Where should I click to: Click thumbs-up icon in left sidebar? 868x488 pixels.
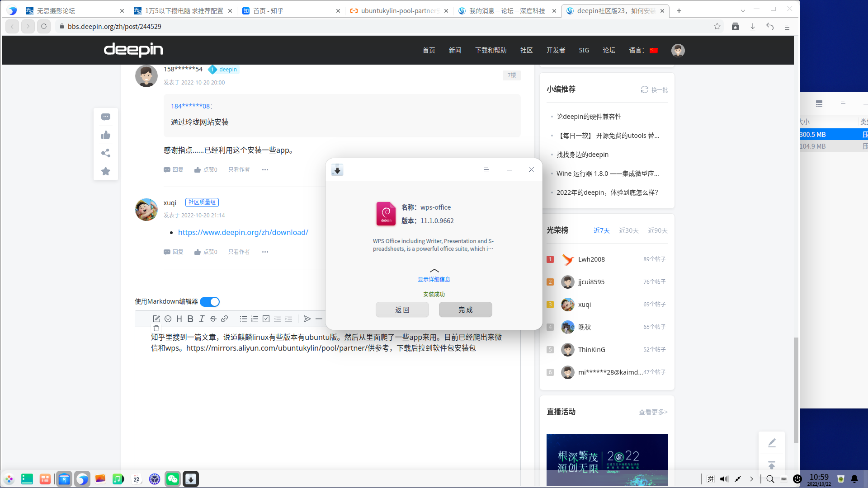(105, 135)
